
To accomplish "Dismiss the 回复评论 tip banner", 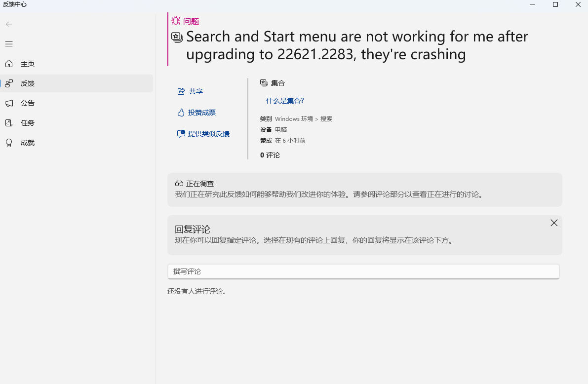I will (554, 223).
